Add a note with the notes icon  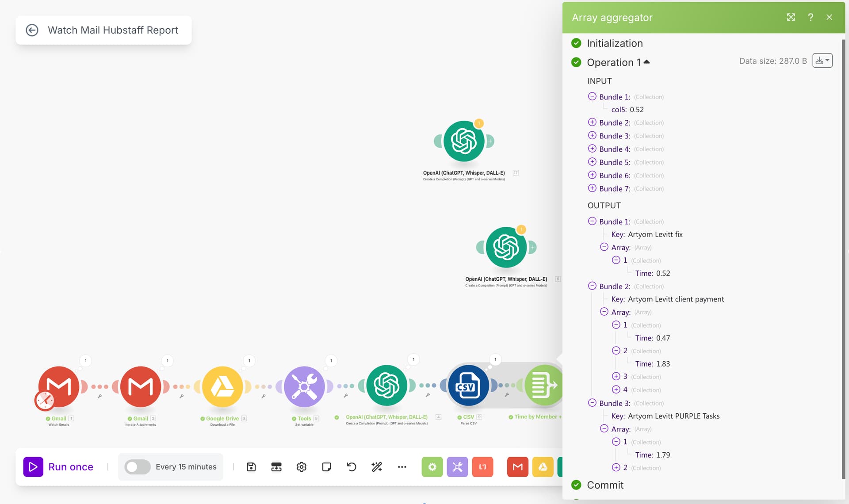pos(327,467)
